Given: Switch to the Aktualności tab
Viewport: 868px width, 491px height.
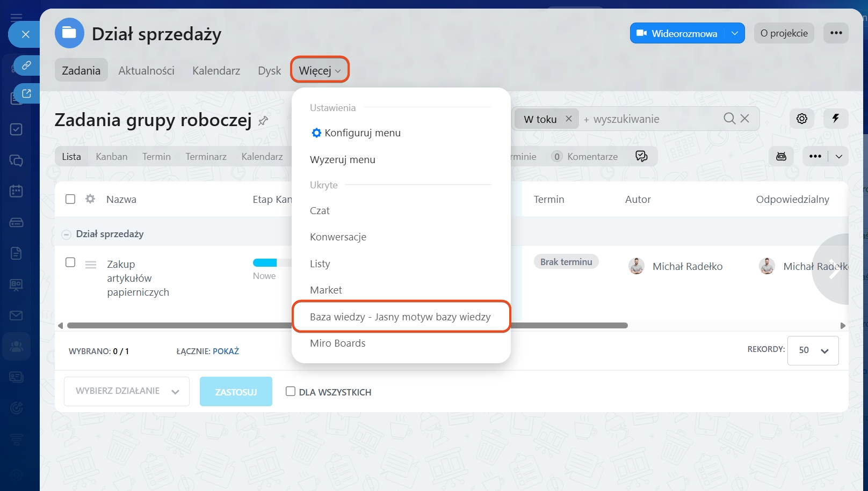Looking at the screenshot, I should coord(146,70).
